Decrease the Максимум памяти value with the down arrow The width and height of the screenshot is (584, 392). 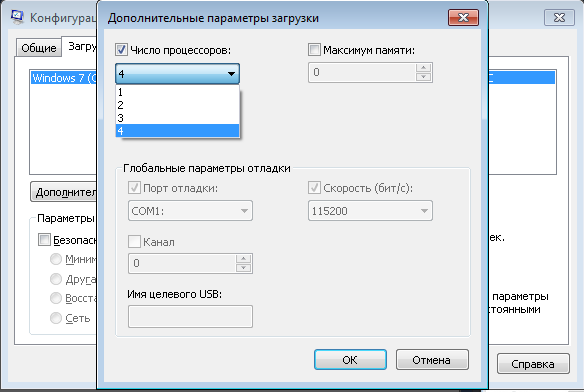[423, 77]
